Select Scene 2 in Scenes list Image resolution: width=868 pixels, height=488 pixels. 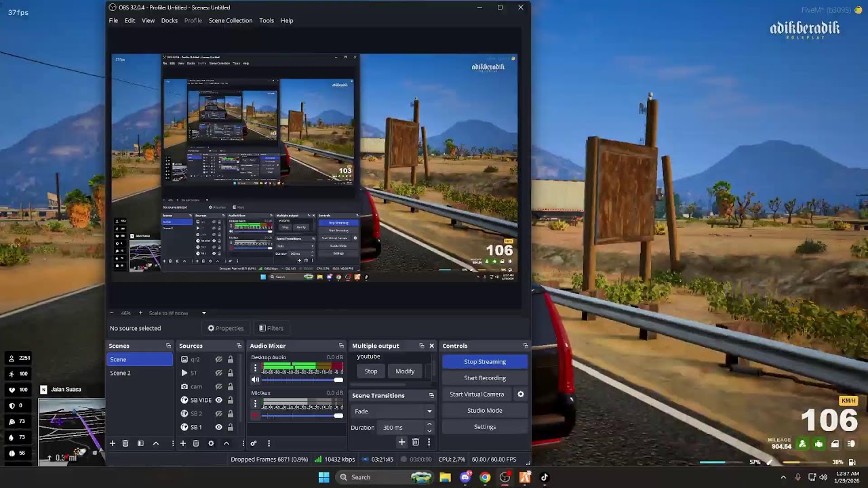[x=140, y=373]
